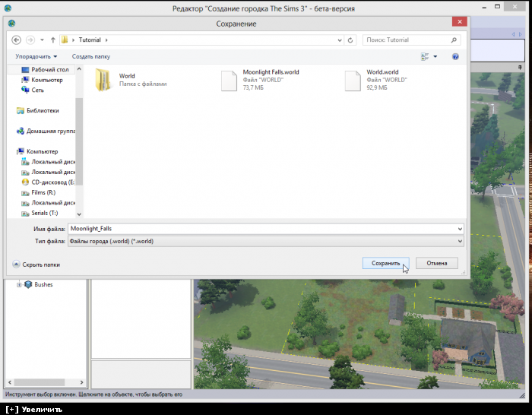Collapse folders with Скрыть папки
This screenshot has height=415, width=532.
[36, 265]
